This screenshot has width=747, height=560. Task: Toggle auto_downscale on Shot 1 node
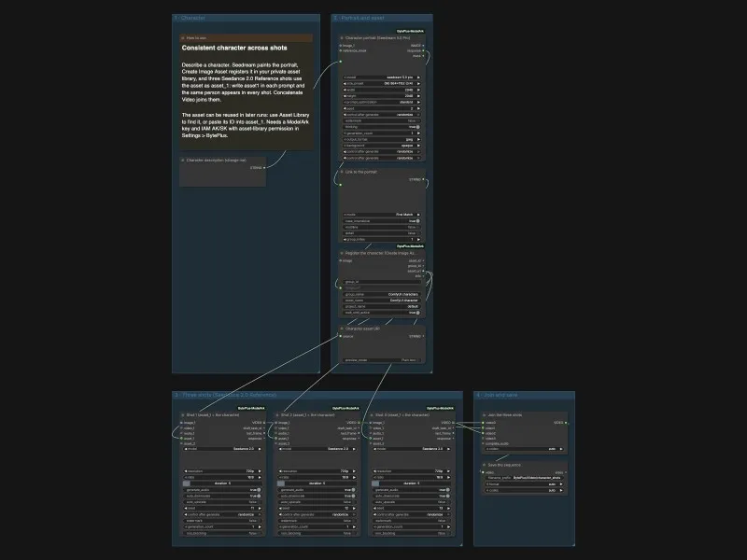pyautogui.click(x=222, y=496)
